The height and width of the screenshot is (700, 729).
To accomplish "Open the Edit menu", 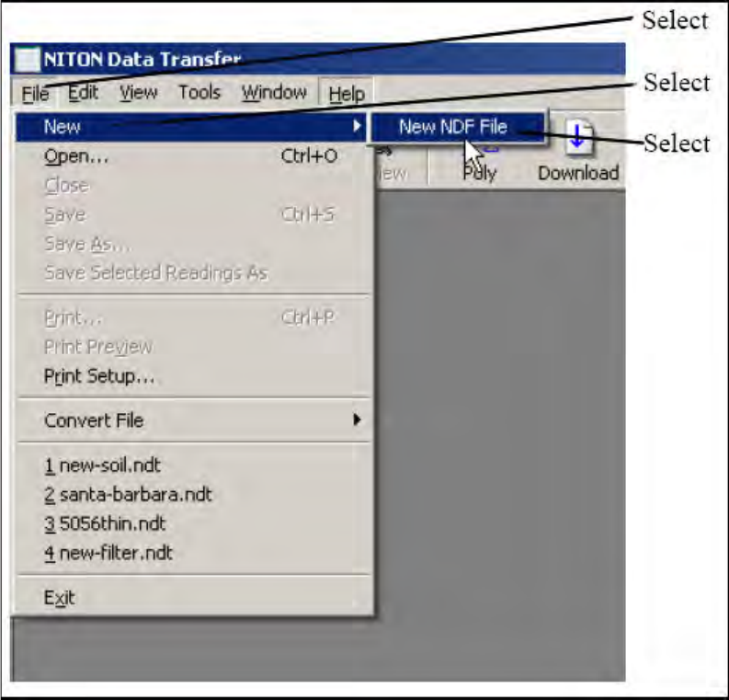I will 83,93.
